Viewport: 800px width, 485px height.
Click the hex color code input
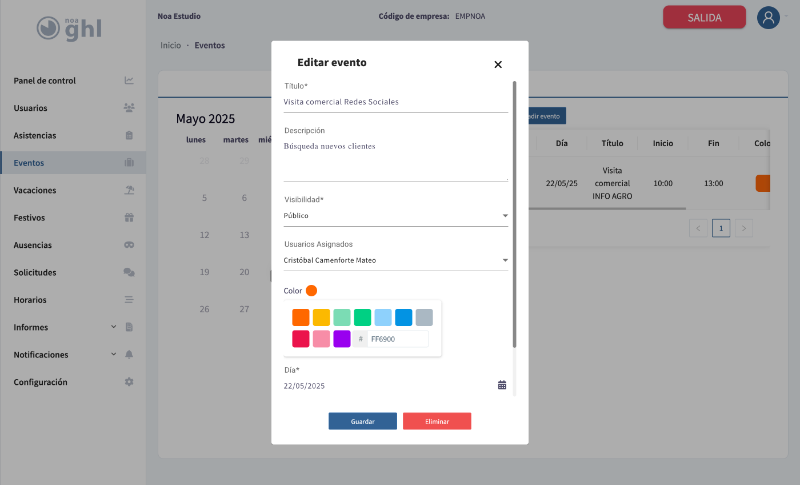click(x=397, y=339)
